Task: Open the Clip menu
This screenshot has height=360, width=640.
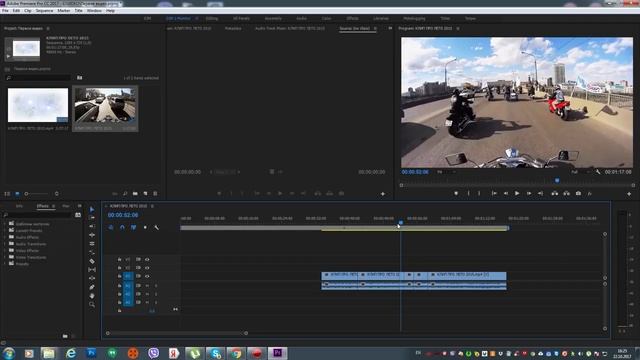Action: tap(28, 11)
